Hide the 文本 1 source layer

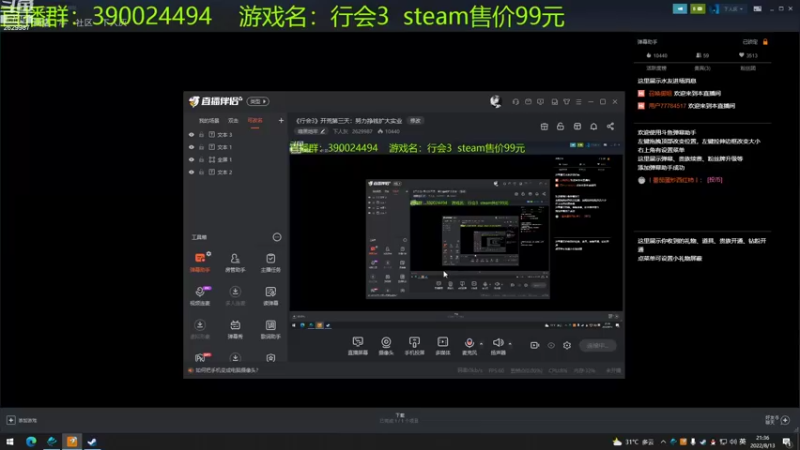pyautogui.click(x=191, y=147)
